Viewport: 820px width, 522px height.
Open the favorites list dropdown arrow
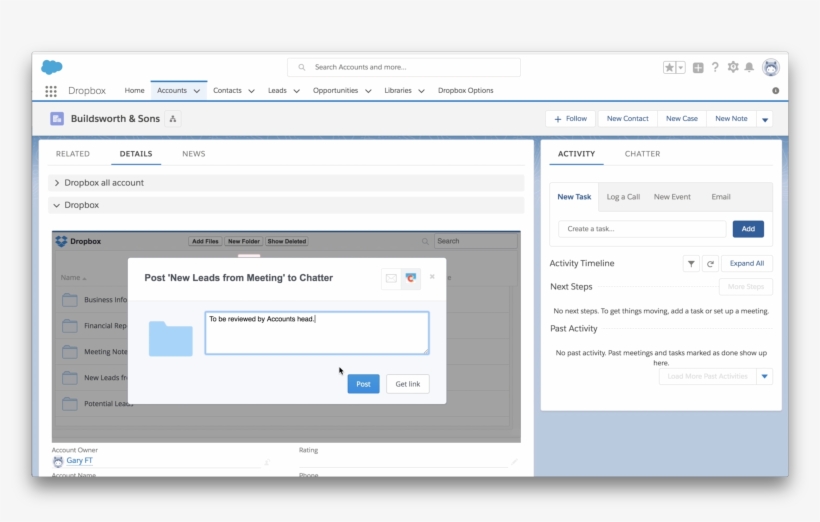click(680, 67)
